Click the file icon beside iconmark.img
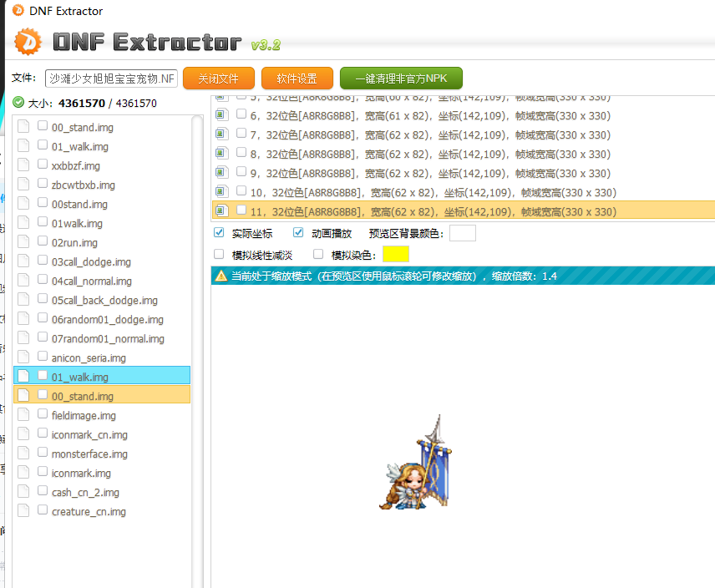The height and width of the screenshot is (588, 715). point(23,472)
